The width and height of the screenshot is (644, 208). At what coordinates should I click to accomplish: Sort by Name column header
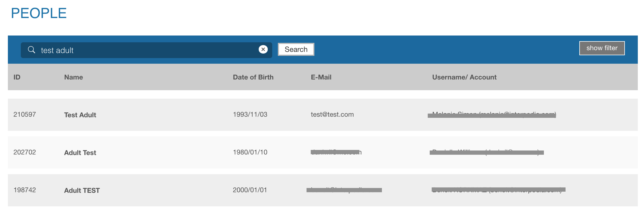click(73, 77)
